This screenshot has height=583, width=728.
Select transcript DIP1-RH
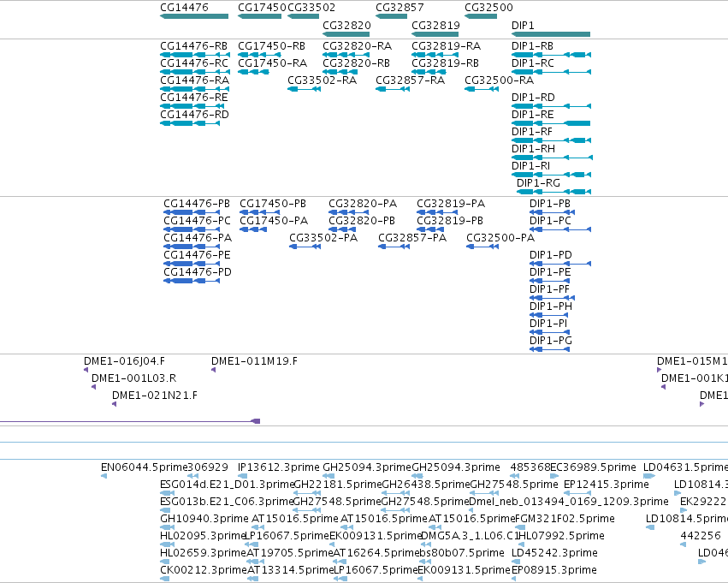tap(534, 149)
